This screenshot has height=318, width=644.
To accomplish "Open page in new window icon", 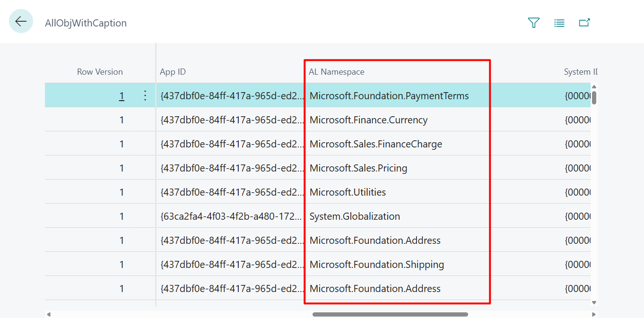I will (584, 23).
